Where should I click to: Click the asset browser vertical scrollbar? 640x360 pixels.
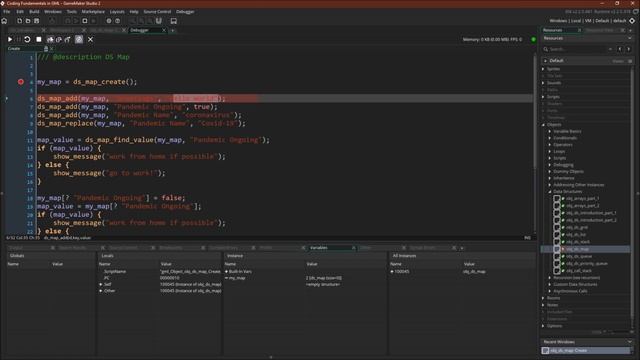point(632,192)
